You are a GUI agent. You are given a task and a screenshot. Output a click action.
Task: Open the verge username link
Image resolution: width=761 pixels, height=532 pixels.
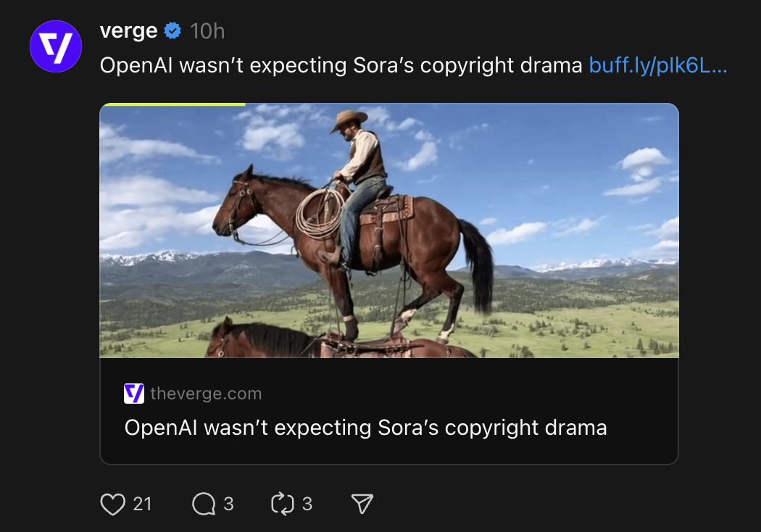(x=128, y=31)
